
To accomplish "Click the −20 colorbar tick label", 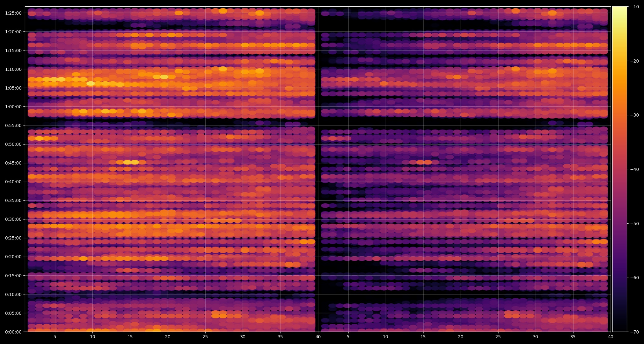I will 634,61.
